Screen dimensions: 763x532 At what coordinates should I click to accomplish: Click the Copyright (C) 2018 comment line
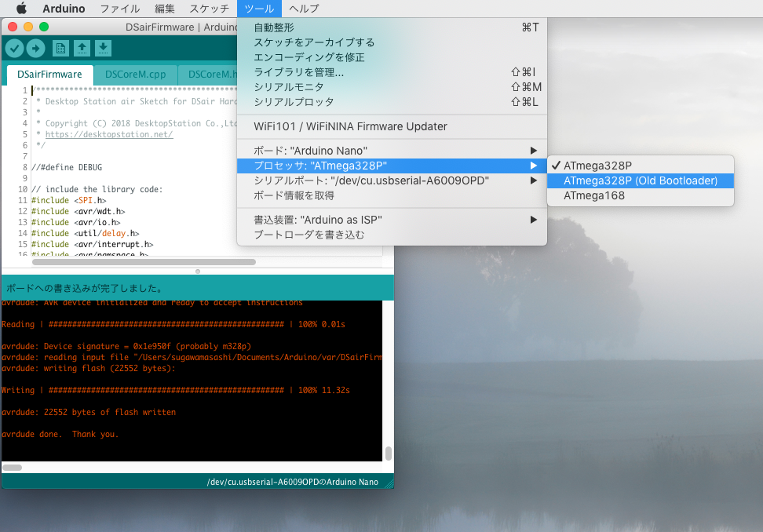pos(137,123)
